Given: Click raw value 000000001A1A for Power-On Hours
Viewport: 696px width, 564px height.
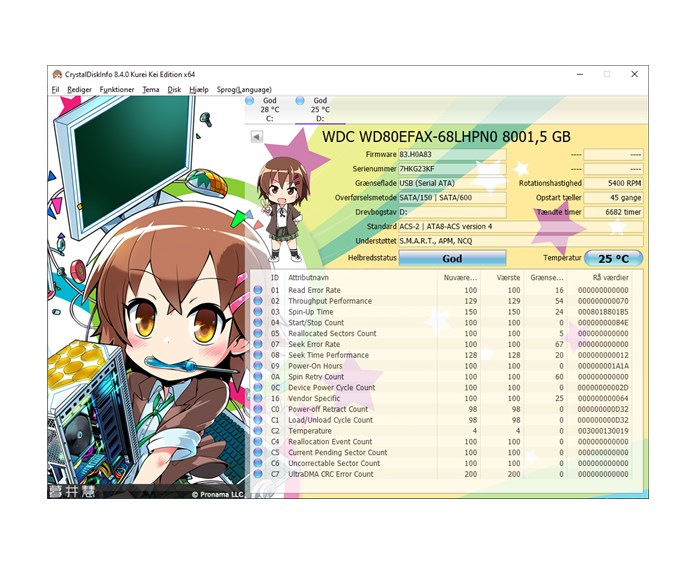Looking at the screenshot, I should [x=603, y=366].
